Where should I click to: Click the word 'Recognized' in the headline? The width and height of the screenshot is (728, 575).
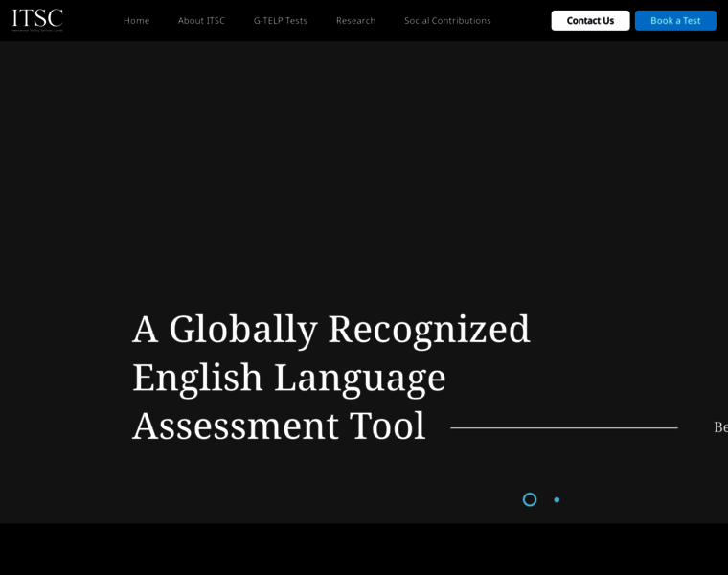pos(428,329)
